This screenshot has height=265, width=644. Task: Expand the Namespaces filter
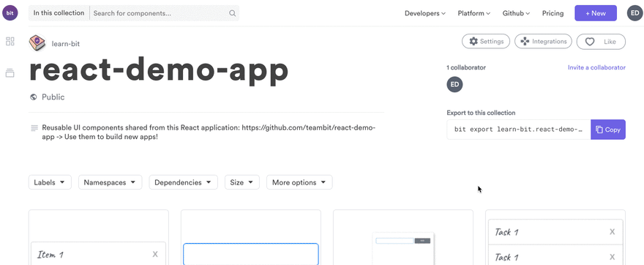tap(110, 182)
